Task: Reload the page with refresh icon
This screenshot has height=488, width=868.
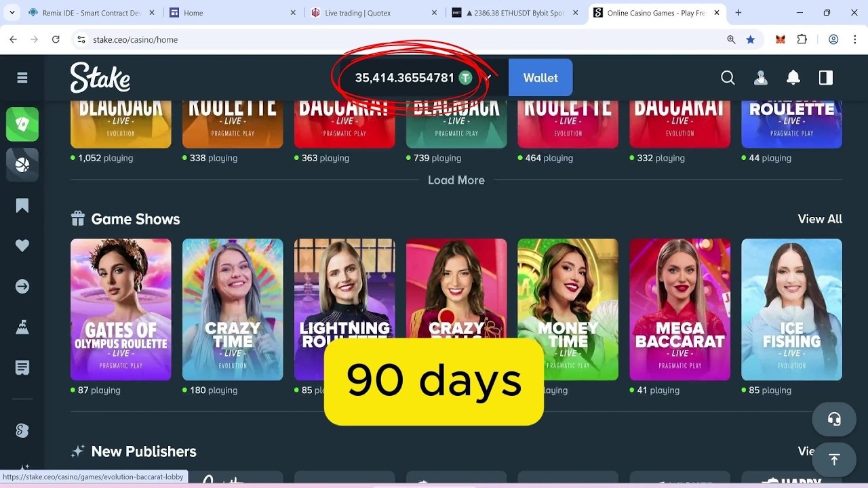Action: click(x=56, y=39)
